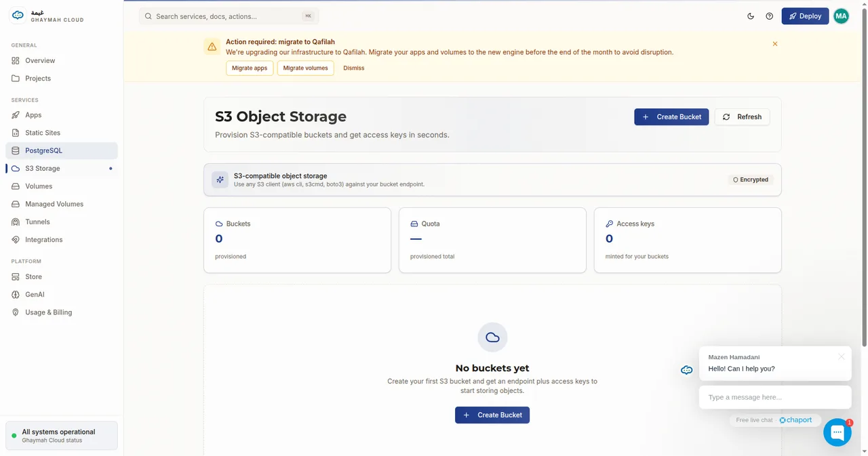Open Tunnels from the sidebar
The height and width of the screenshot is (456, 868).
click(62, 222)
